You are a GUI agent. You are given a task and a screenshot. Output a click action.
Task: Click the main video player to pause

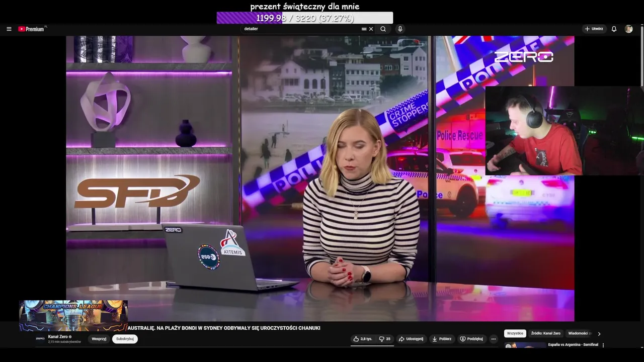(320, 178)
